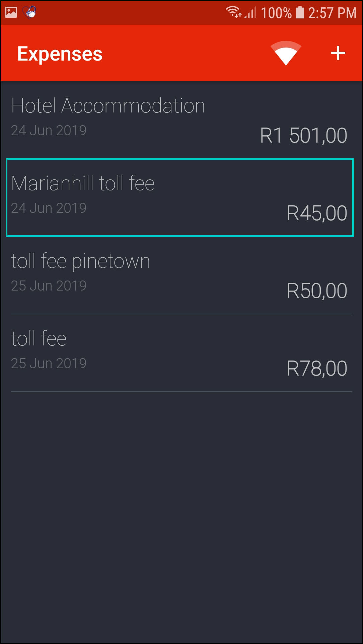Open the Hotel Accommodation expense

pos(108,106)
